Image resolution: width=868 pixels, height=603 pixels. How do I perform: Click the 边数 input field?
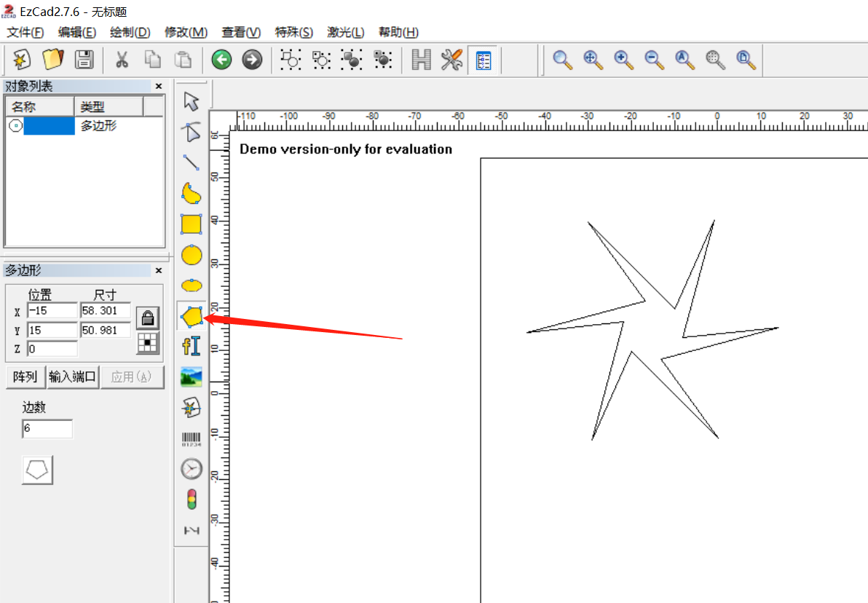tap(47, 428)
